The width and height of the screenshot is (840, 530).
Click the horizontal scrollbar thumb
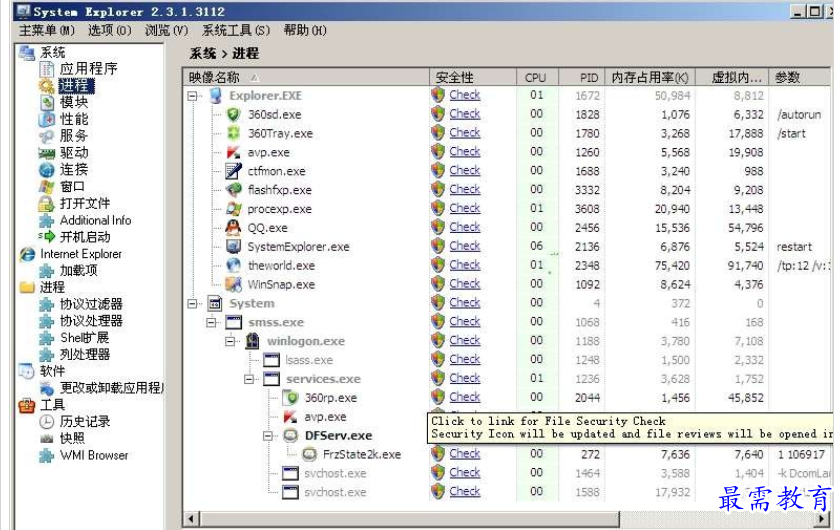(x=409, y=518)
